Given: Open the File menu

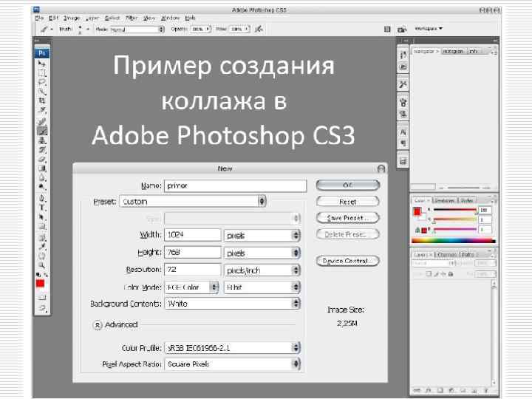Looking at the screenshot, I should (x=39, y=18).
